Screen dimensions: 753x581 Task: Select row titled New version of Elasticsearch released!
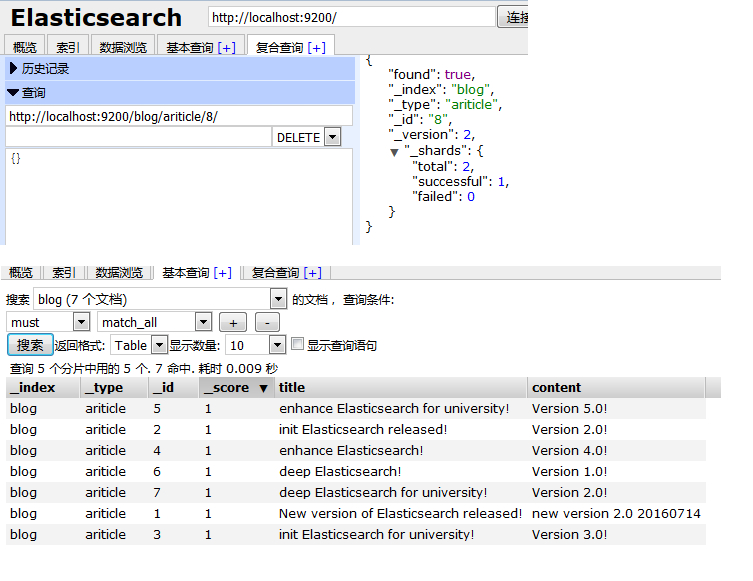356,514
